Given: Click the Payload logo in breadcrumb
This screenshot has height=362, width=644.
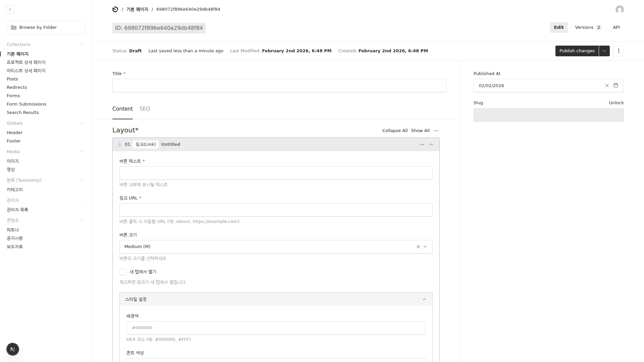Looking at the screenshot, I should point(115,9).
